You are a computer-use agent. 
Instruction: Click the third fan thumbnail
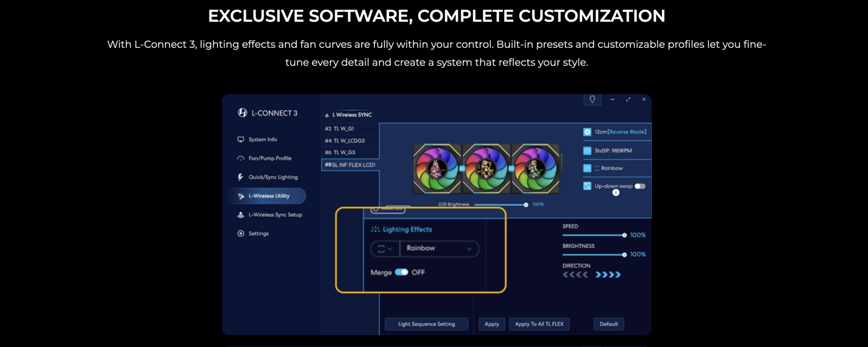click(x=535, y=169)
